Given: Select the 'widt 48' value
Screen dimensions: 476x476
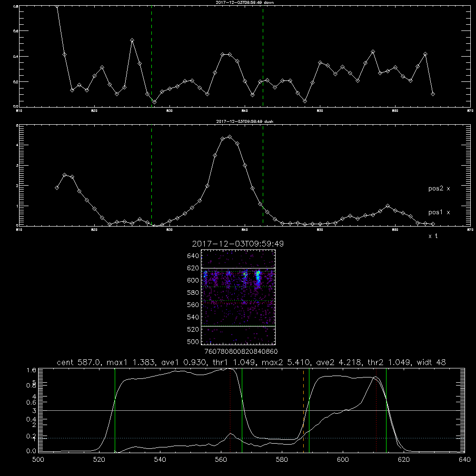Looking at the screenshot, I should (x=431, y=362).
